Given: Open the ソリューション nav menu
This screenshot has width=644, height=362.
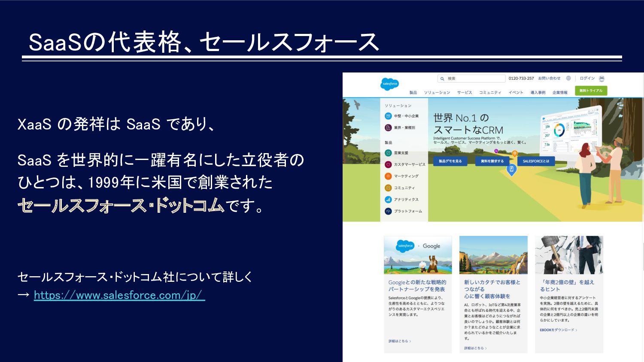Looking at the screenshot, I should 437,93.
